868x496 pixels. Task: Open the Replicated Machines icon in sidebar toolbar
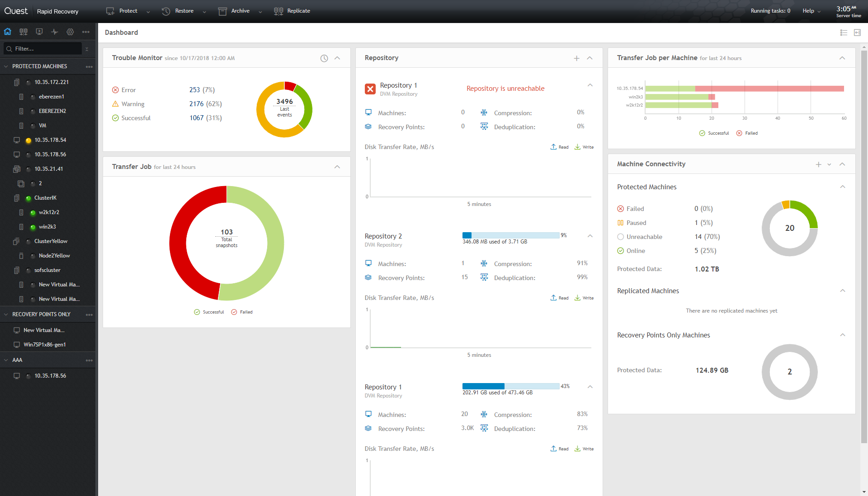coord(24,32)
